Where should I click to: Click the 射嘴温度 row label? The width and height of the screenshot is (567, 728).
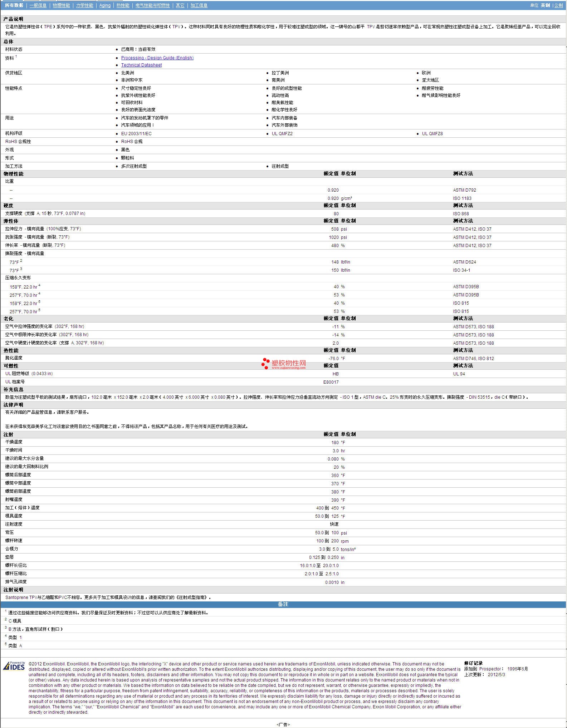(14, 500)
